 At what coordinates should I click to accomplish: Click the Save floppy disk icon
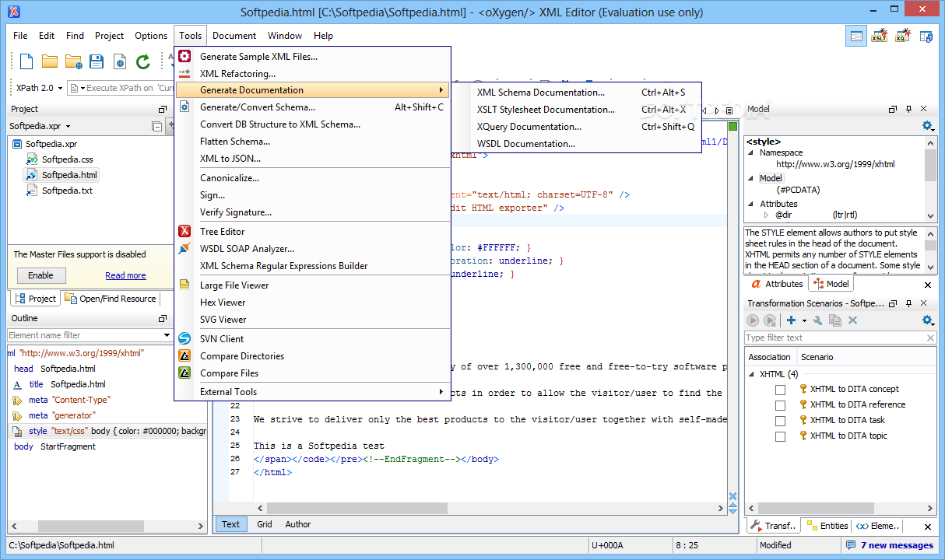click(97, 61)
